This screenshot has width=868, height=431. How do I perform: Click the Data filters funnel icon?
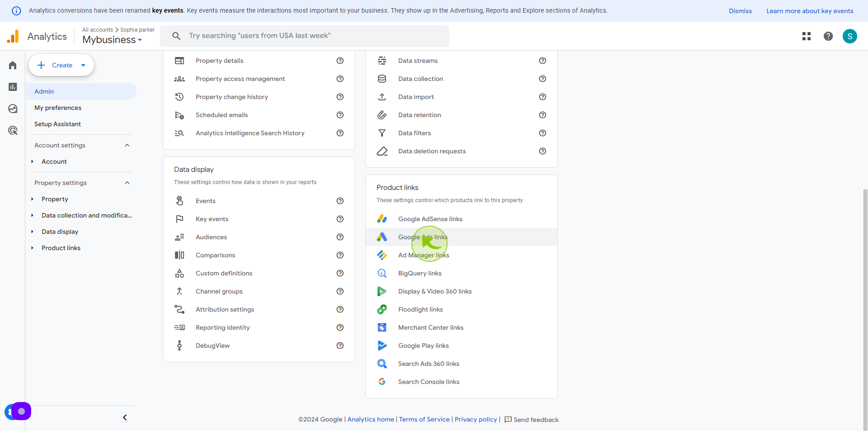[x=382, y=133]
